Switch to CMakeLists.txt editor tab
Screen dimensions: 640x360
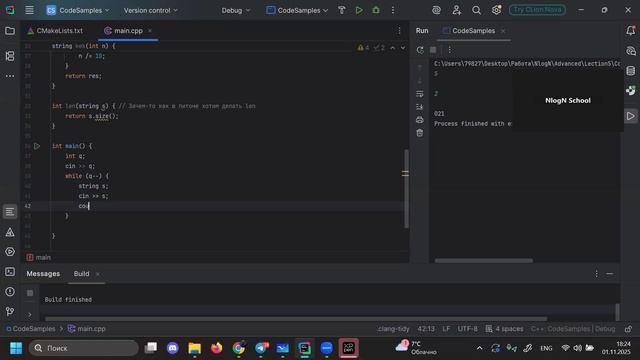point(55,31)
